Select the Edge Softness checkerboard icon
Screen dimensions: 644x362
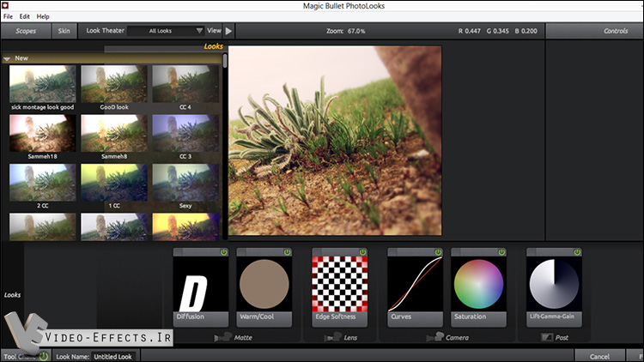coord(340,284)
